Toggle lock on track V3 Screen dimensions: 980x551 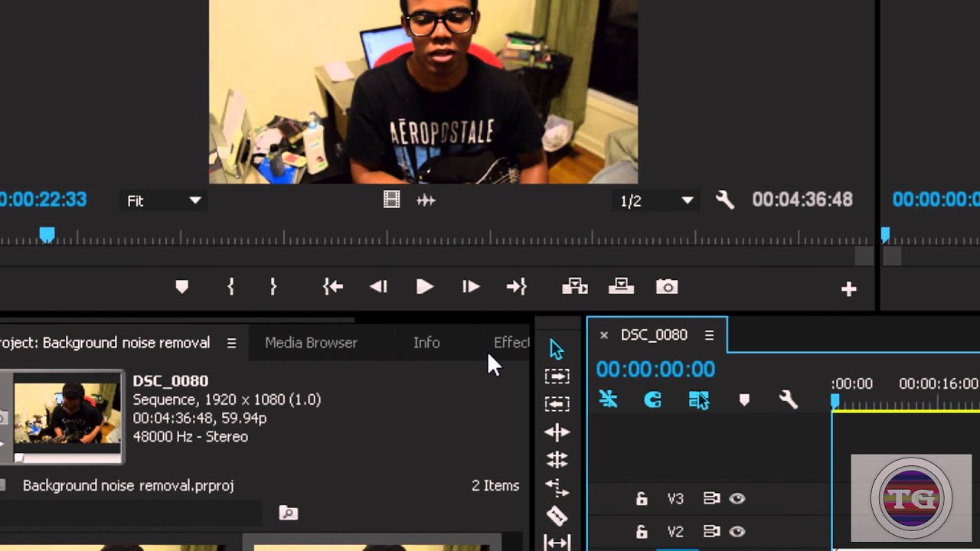pyautogui.click(x=642, y=499)
